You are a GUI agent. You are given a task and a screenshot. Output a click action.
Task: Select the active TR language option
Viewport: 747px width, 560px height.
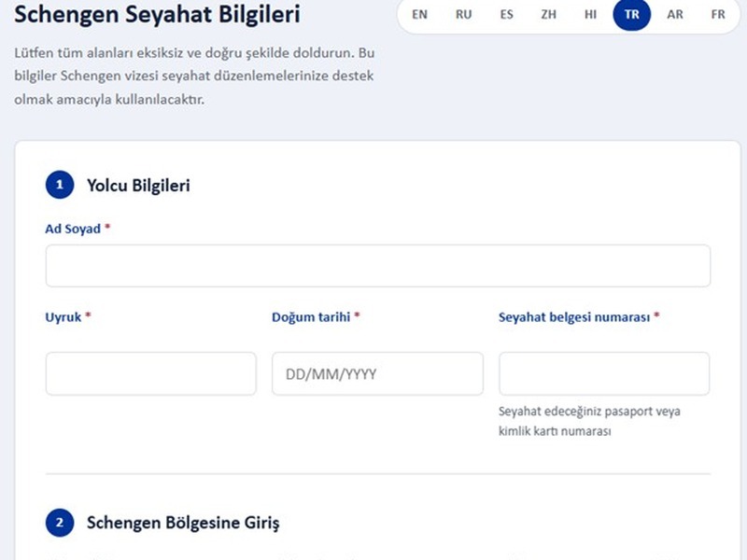tap(632, 14)
